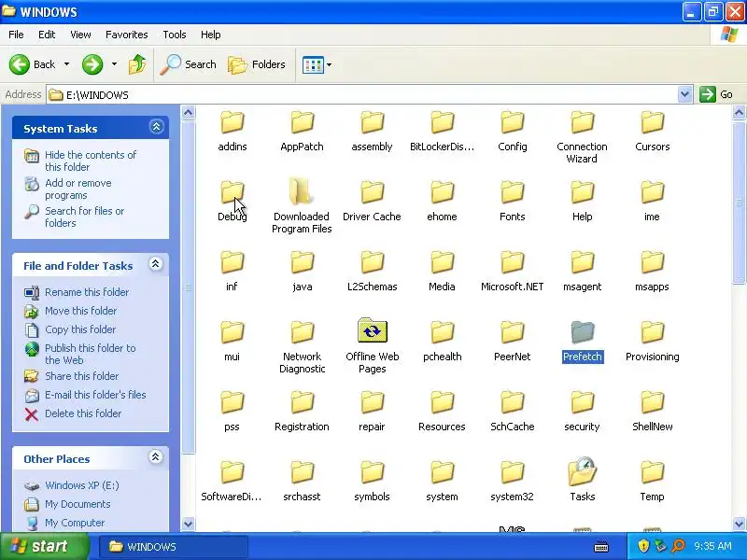
Task: Select the assembly folder icon
Action: point(372,123)
